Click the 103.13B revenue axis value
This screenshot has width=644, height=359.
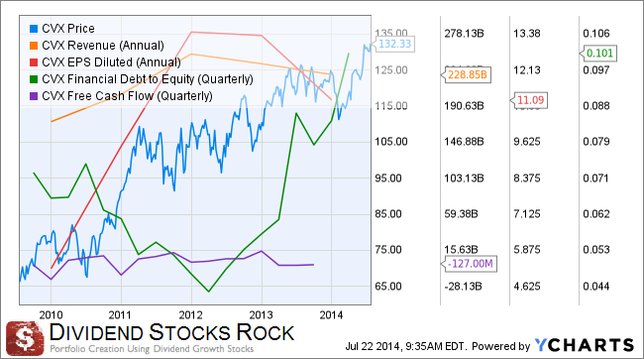[464, 179]
